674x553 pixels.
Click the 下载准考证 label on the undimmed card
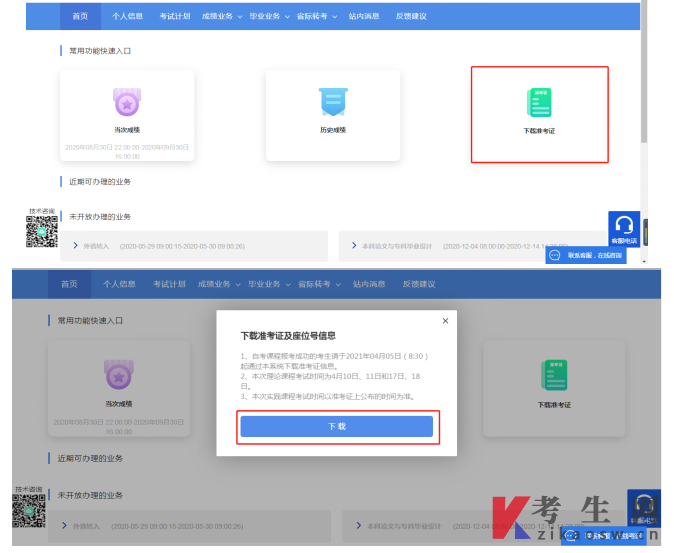click(x=539, y=131)
